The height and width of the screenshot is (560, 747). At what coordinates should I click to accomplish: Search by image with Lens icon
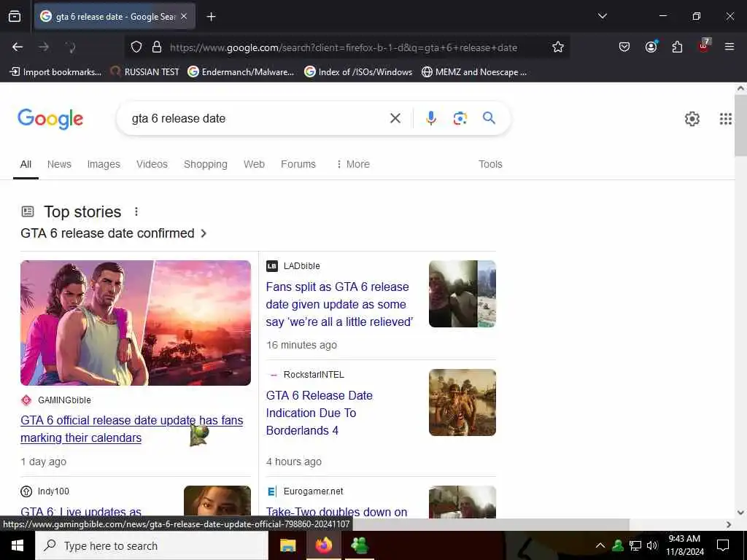[460, 118]
